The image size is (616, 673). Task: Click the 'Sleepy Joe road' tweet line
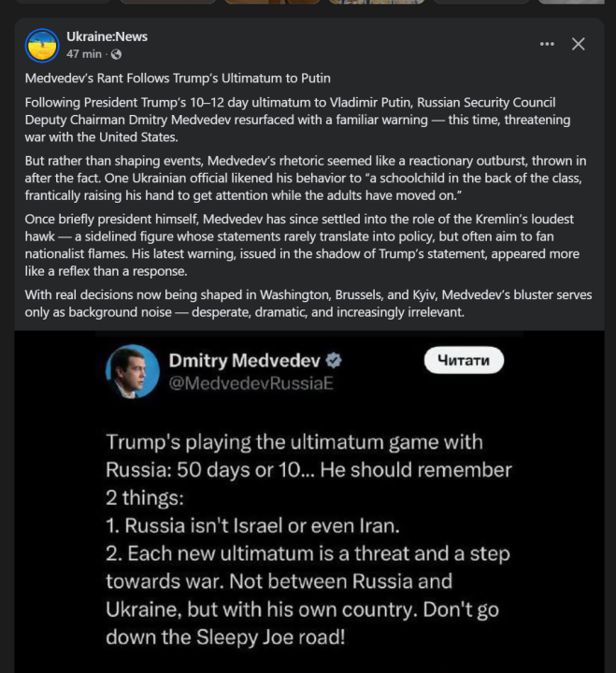click(x=222, y=637)
